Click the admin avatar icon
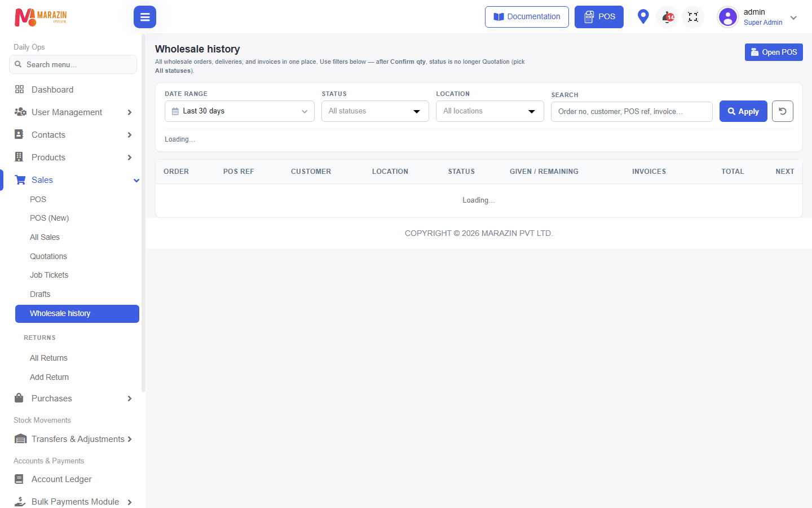 tap(728, 17)
